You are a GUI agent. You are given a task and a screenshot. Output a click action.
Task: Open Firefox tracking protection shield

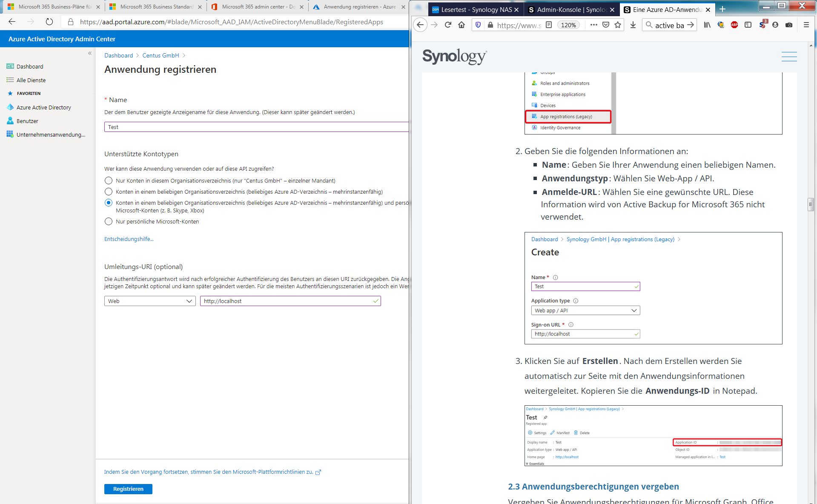tap(478, 25)
